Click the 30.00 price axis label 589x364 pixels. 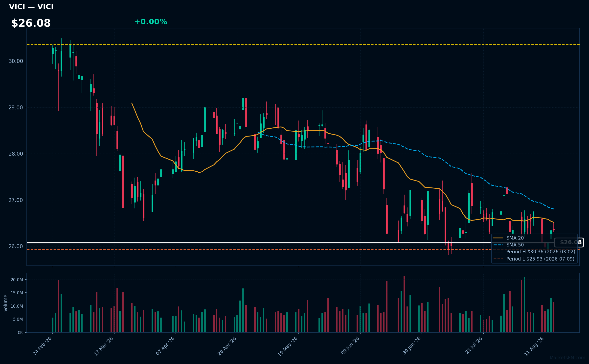pos(16,61)
